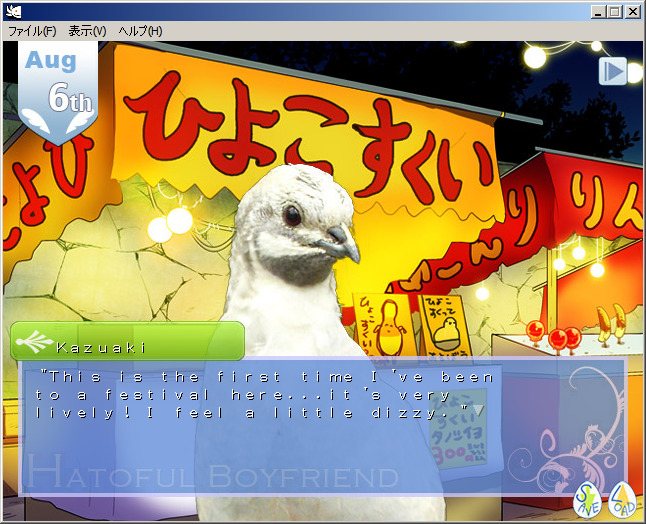Image resolution: width=646 pixels, height=524 pixels.
Task: Click the dialogue advance arrow indicator
Action: (478, 410)
